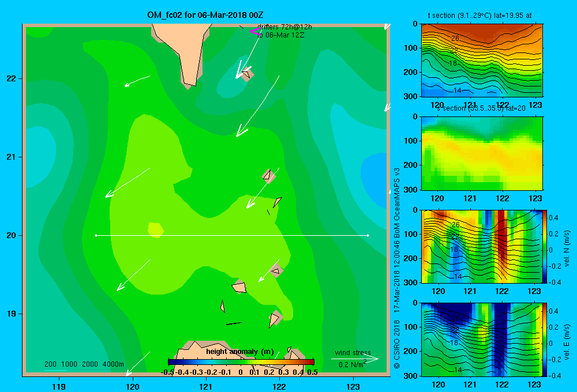577x392 pixels.
Task: Click the 's section' salinity title
Action: click(481, 108)
